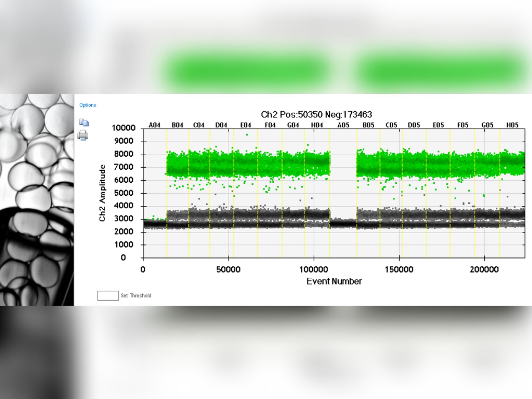Click the print chart icon
532x399 pixels.
[x=83, y=135]
